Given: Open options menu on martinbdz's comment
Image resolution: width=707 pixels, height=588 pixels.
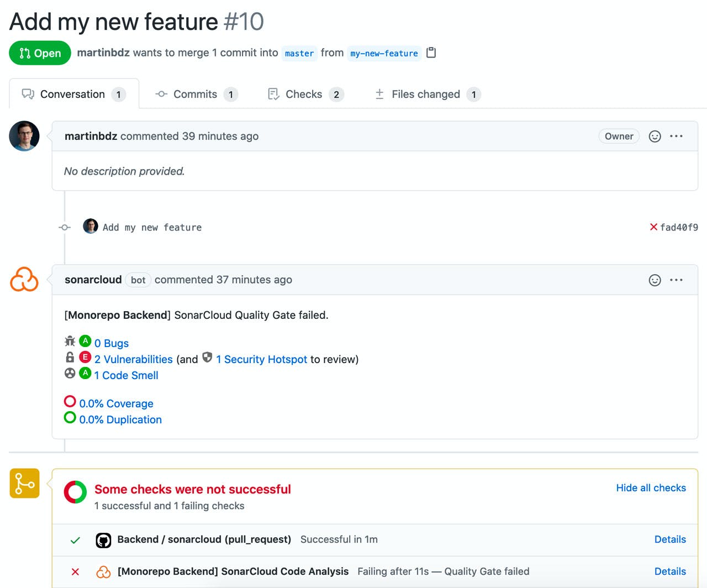Looking at the screenshot, I should pos(676,136).
